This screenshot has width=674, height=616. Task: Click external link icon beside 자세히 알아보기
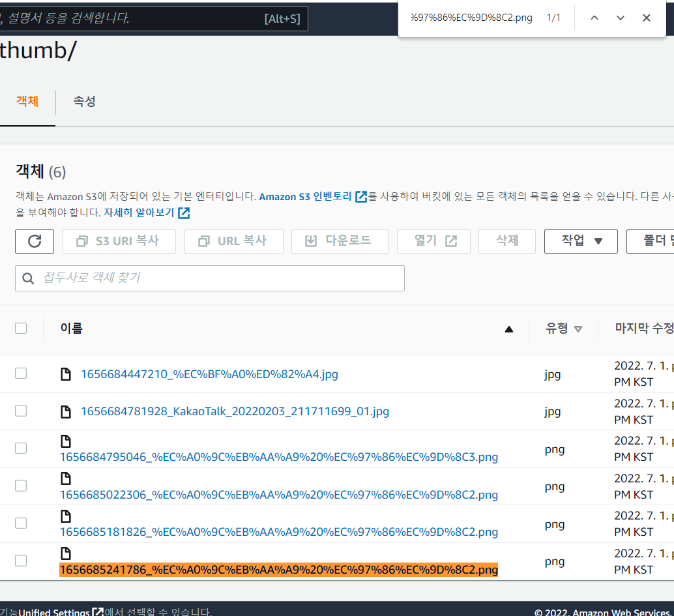(x=184, y=213)
